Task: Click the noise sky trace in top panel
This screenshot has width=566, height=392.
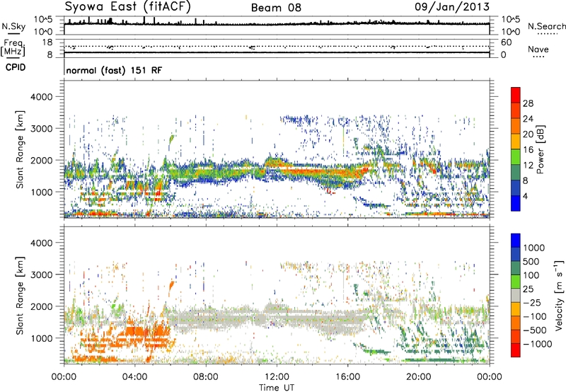Action: (x=277, y=24)
